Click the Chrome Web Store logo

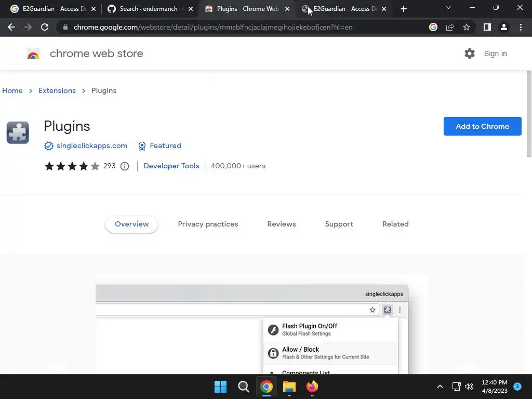coord(33,54)
